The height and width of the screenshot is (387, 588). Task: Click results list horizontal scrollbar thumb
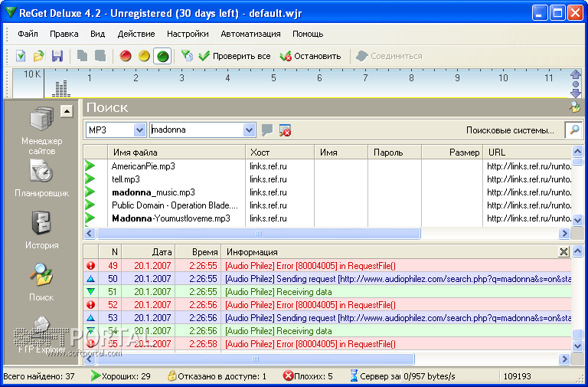tap(258, 234)
